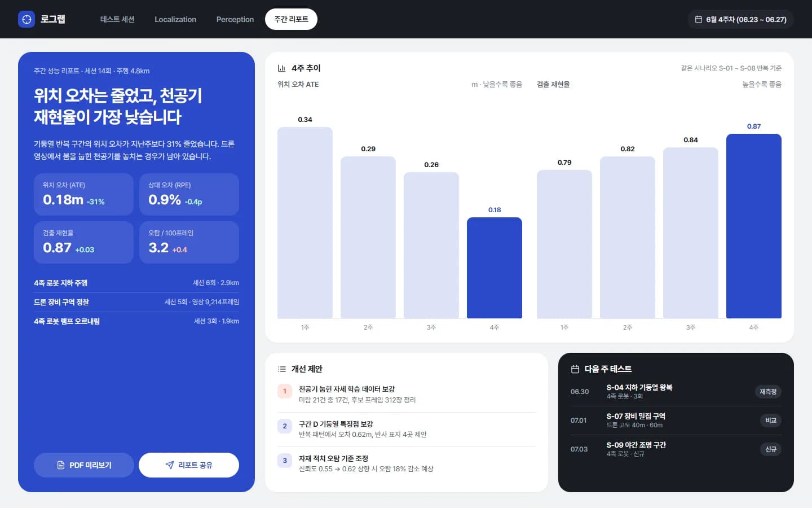Click the 07.03 date in next tests
The width and height of the screenshot is (812, 508).
579,449
